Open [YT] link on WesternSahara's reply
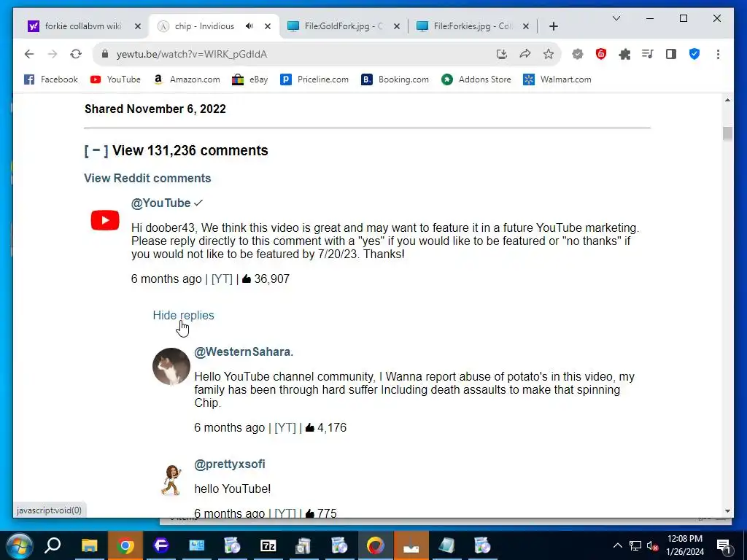 (x=285, y=427)
